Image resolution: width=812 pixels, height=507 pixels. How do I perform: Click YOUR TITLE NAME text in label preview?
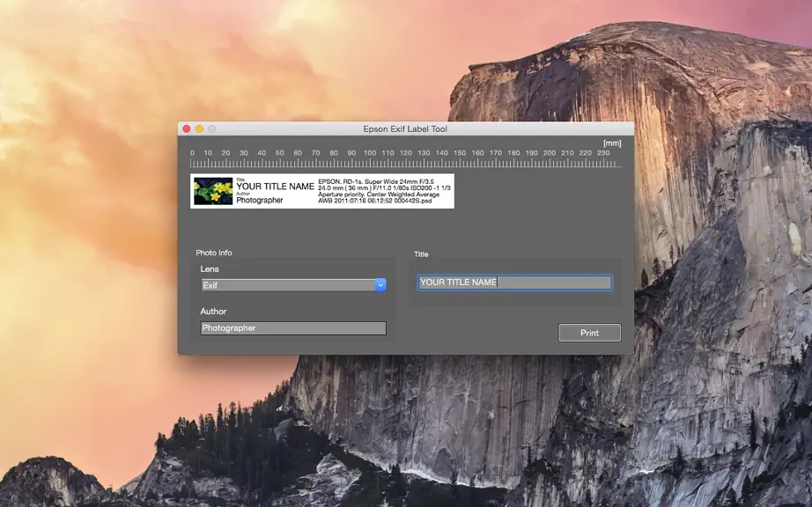click(x=275, y=187)
